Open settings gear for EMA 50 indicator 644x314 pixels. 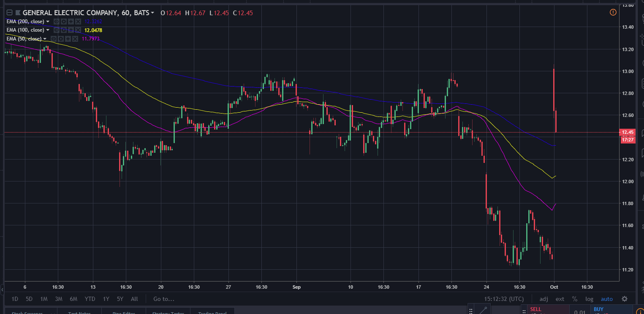[x=61, y=39]
